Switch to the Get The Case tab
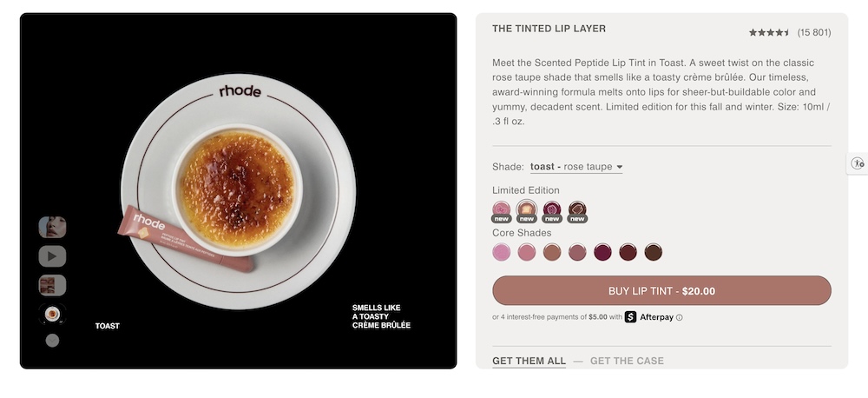This screenshot has width=868, height=398. (627, 361)
